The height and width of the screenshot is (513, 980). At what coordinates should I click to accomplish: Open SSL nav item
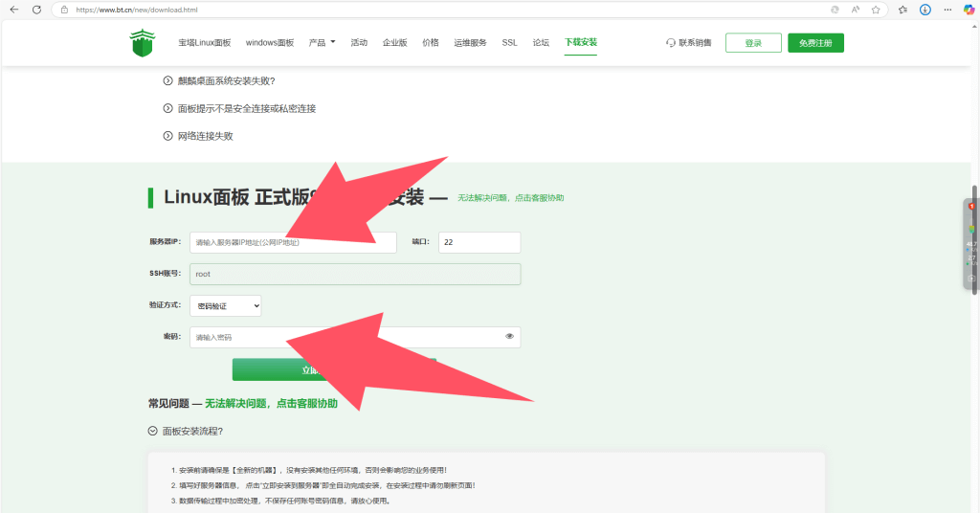[x=509, y=42]
